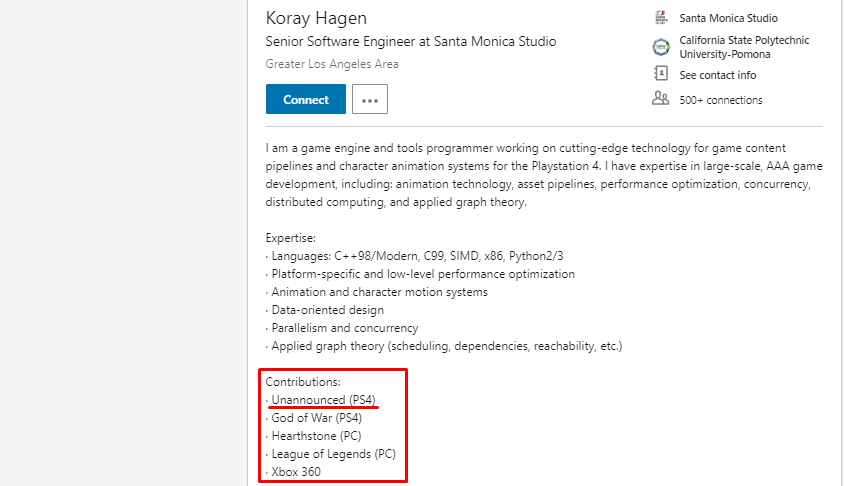Click the Expertise: heading
This screenshot has height=486, width=844.
pos(291,238)
